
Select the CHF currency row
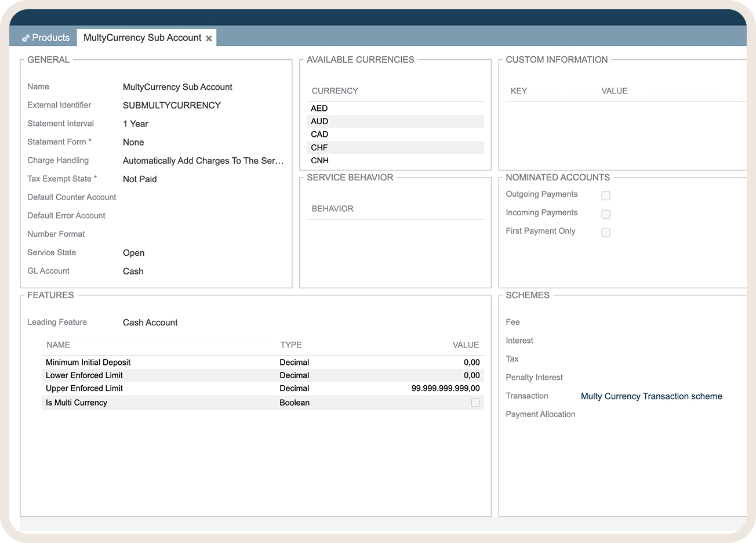pos(319,147)
